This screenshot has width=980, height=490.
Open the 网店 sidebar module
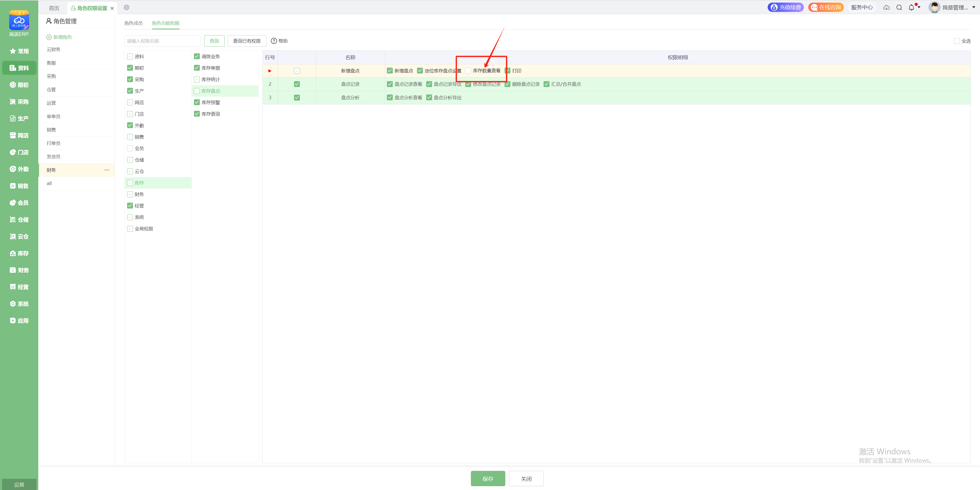point(19,136)
